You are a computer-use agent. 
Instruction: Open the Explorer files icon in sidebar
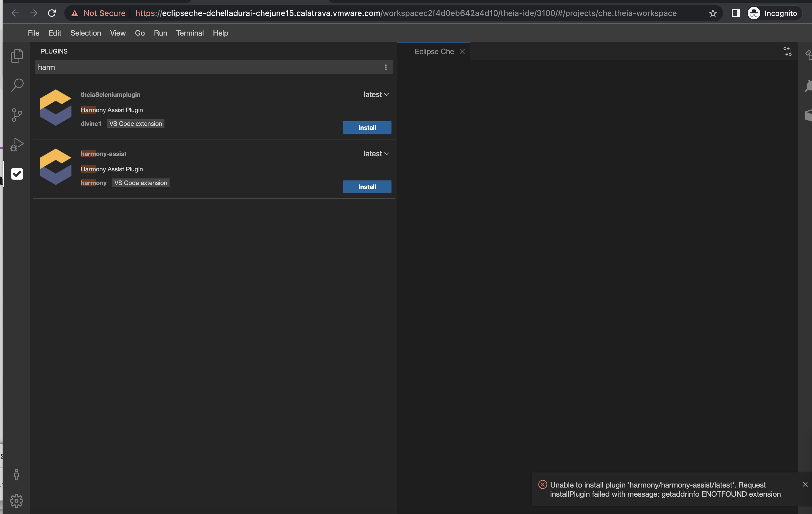coord(17,56)
